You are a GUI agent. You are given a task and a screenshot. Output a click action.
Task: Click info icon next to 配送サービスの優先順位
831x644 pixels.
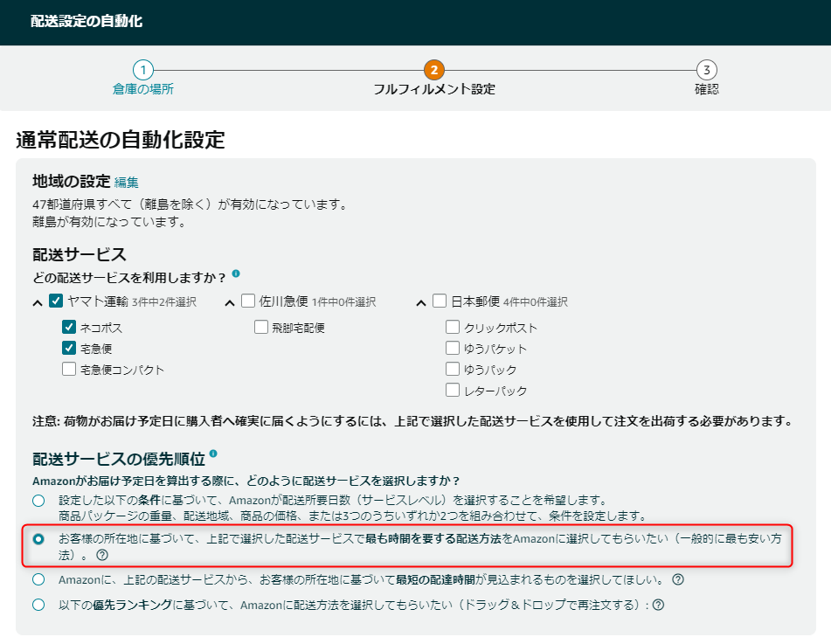coord(213,454)
